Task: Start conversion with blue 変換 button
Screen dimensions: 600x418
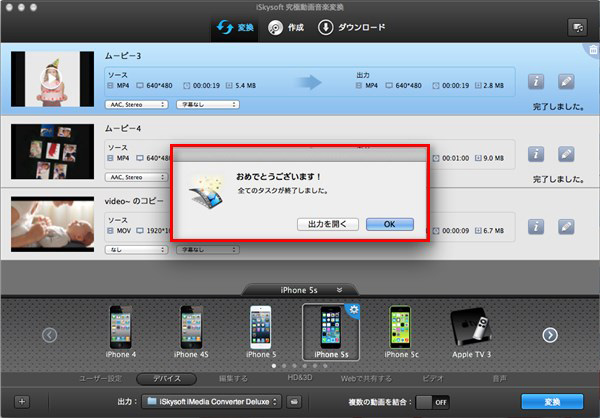Action: point(552,402)
